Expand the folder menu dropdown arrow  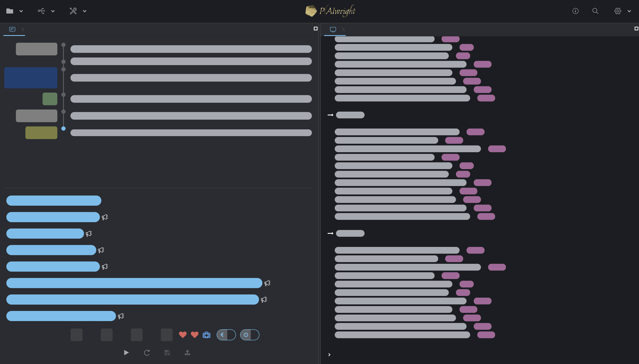pyautogui.click(x=21, y=11)
